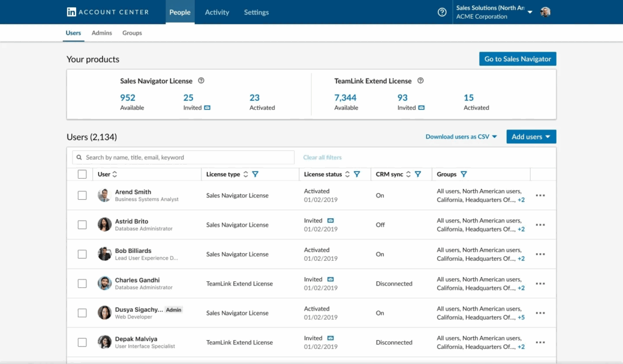The height and width of the screenshot is (364, 623).
Task: Click your profile photo in the header
Action: click(546, 12)
